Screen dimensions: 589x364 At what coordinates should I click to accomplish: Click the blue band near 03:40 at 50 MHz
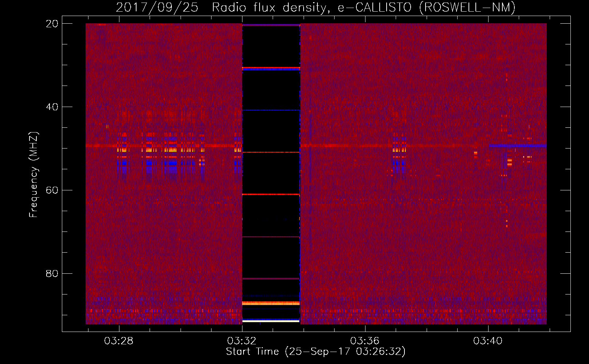[518, 146]
